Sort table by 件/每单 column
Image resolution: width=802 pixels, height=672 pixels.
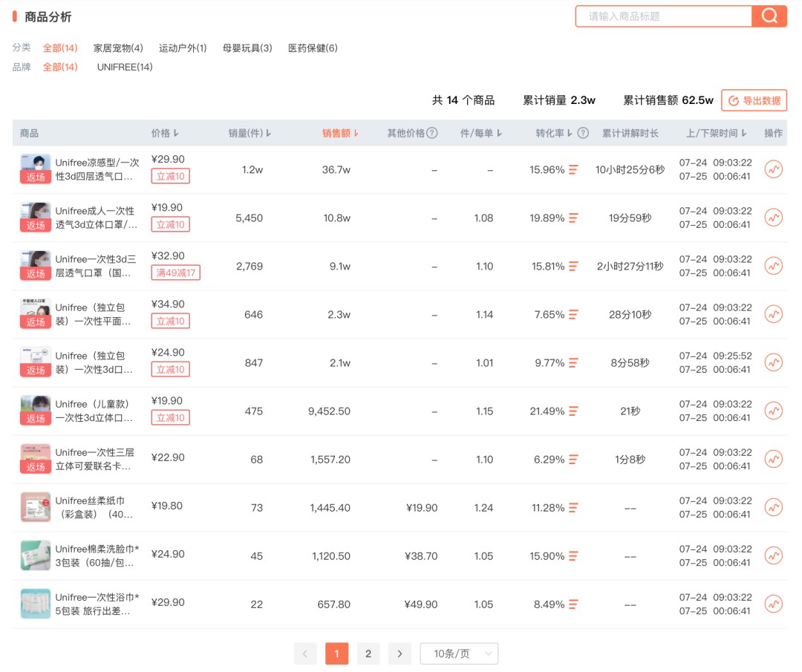pyautogui.click(x=480, y=133)
